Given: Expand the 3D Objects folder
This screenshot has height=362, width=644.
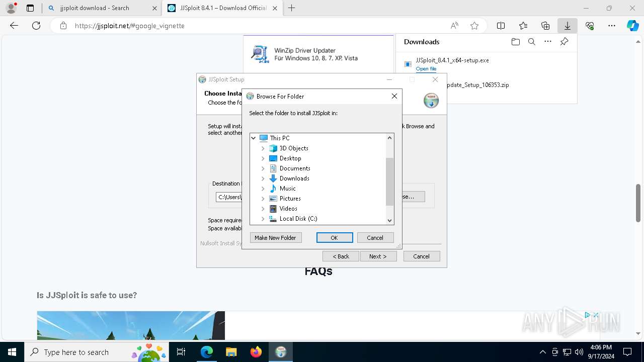Looking at the screenshot, I should tap(263, 148).
